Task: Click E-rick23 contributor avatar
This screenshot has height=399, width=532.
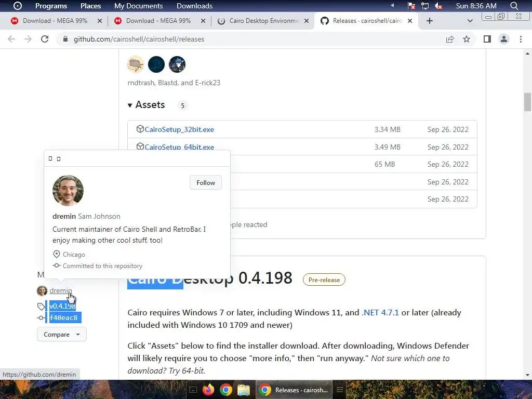Action: click(x=177, y=64)
